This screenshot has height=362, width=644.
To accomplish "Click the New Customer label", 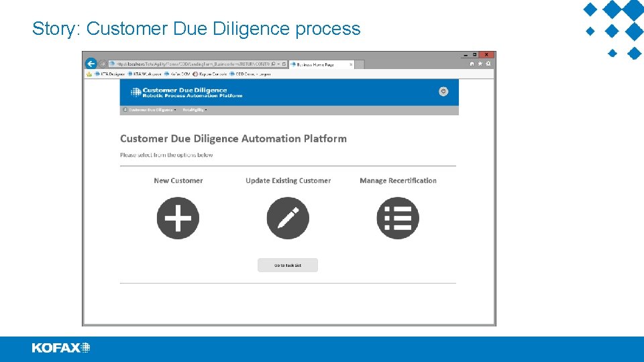I will point(178,180).
